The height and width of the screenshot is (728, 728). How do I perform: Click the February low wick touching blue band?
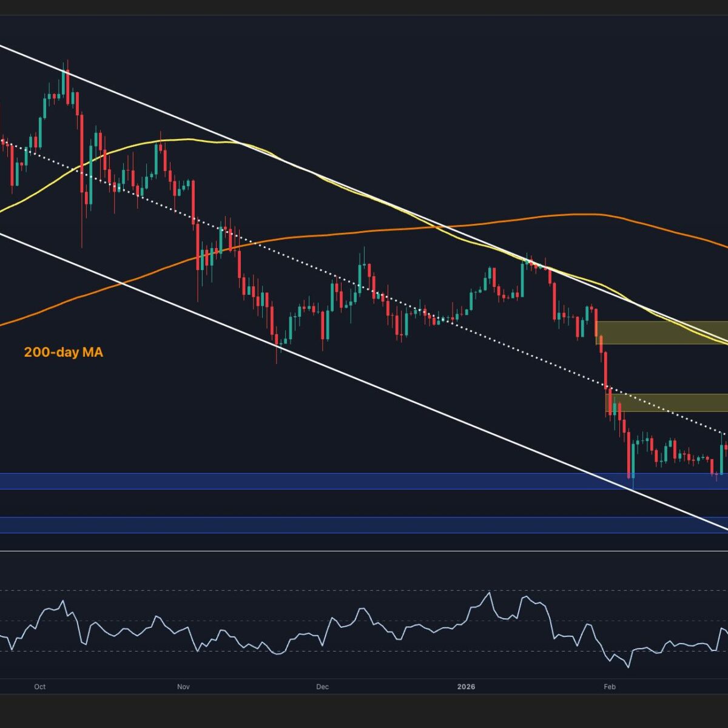(633, 485)
